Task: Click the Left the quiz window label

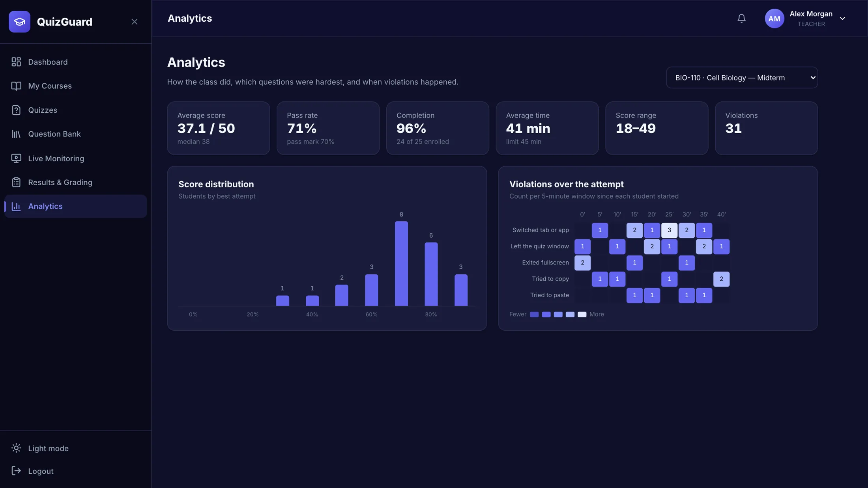Action: pos(539,246)
